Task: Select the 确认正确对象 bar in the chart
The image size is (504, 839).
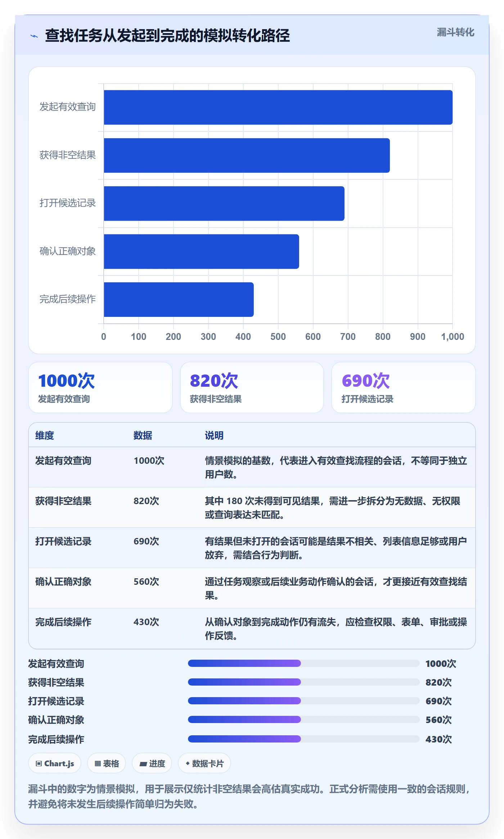Action: pyautogui.click(x=201, y=252)
